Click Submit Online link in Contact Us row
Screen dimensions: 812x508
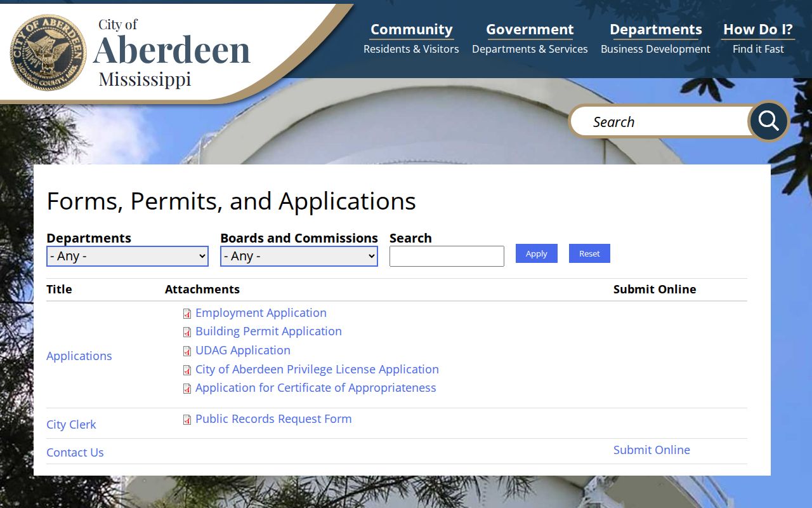click(652, 450)
